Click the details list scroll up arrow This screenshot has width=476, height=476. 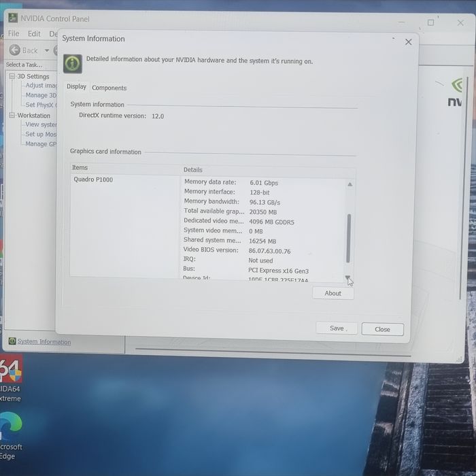[x=350, y=184]
